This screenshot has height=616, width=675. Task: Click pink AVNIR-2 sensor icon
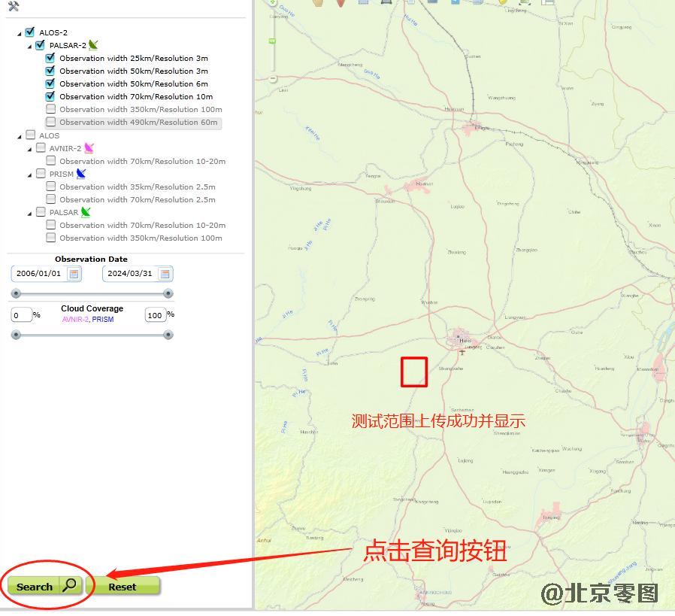pyautogui.click(x=89, y=148)
